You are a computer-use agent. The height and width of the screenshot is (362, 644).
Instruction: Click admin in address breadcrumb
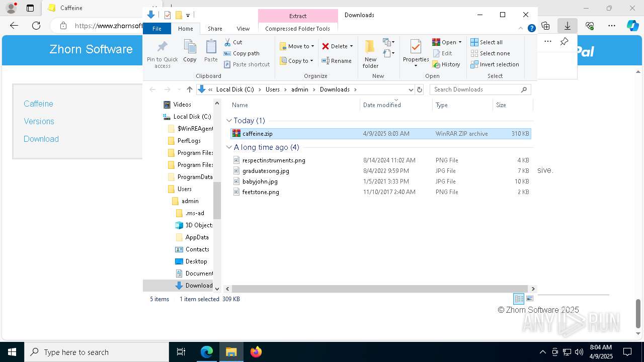pos(300,89)
